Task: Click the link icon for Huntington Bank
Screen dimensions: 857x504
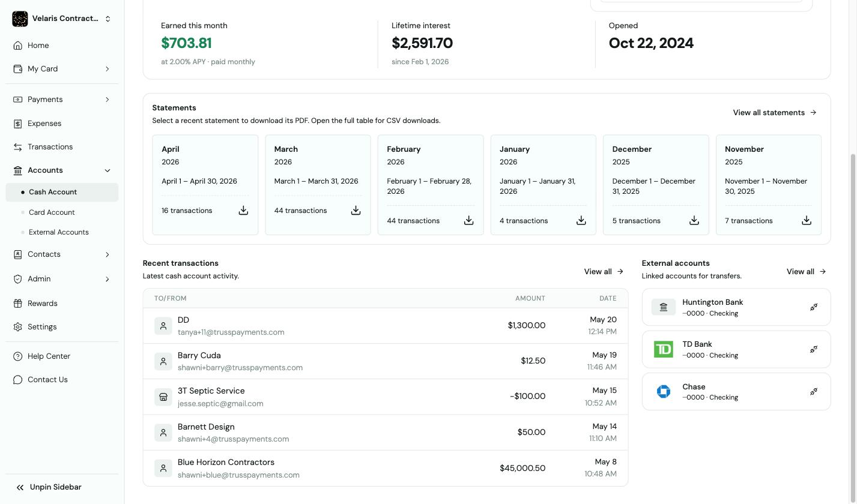Action: (814, 307)
